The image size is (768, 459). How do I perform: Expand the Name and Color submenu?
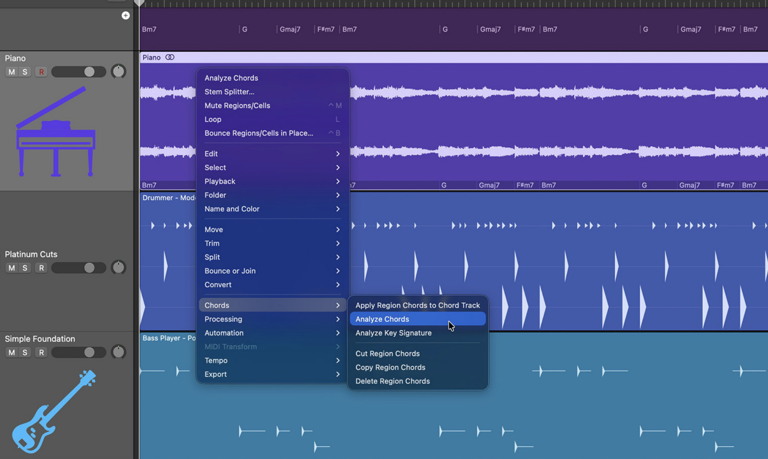[272, 209]
